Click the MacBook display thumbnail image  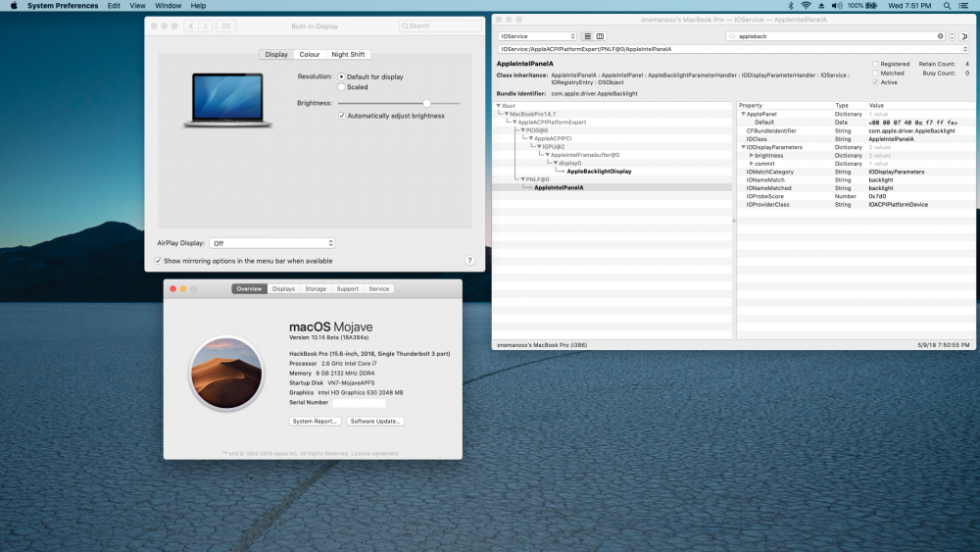pos(228,100)
